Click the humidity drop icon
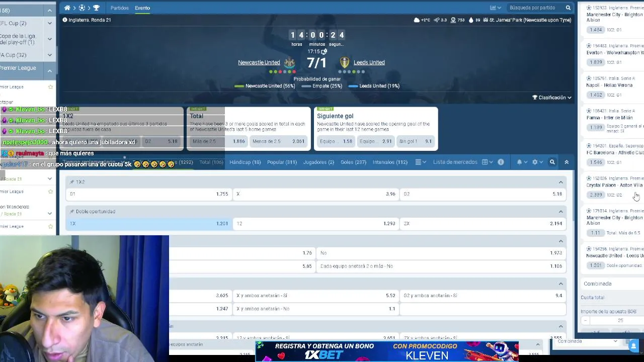644x362 pixels. [x=471, y=20]
